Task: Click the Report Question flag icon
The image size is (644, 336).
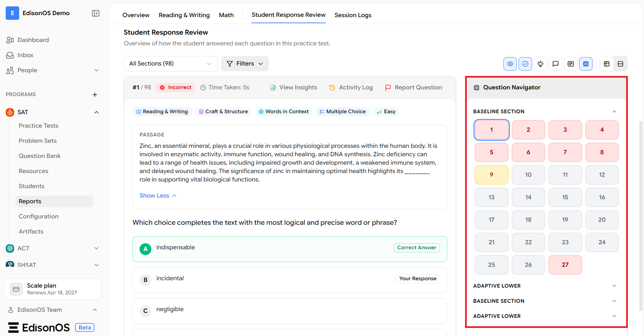Action: click(388, 88)
